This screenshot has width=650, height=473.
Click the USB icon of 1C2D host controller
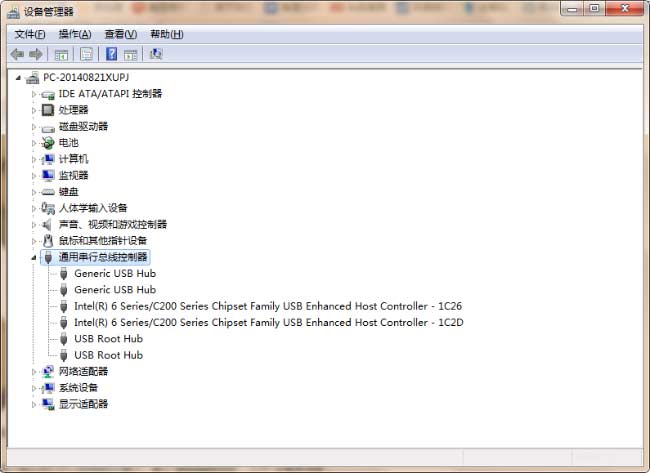(63, 323)
